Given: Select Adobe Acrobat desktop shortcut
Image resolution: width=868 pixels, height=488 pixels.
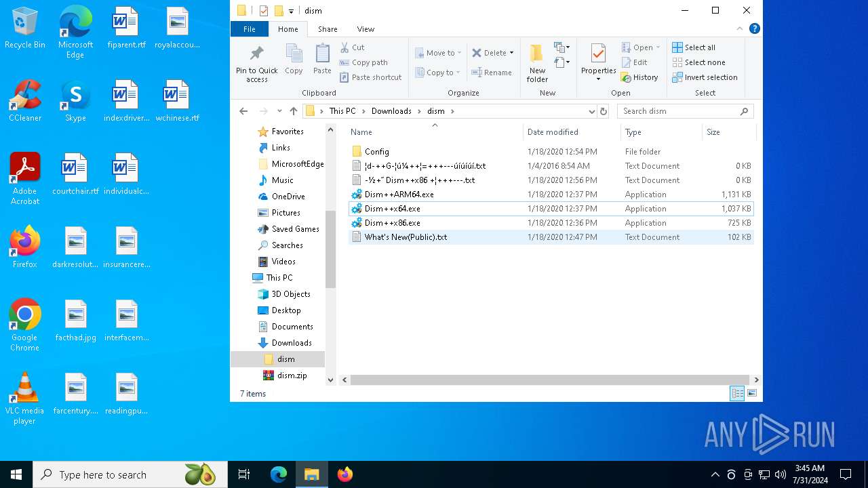Looking at the screenshot, I should [25, 179].
